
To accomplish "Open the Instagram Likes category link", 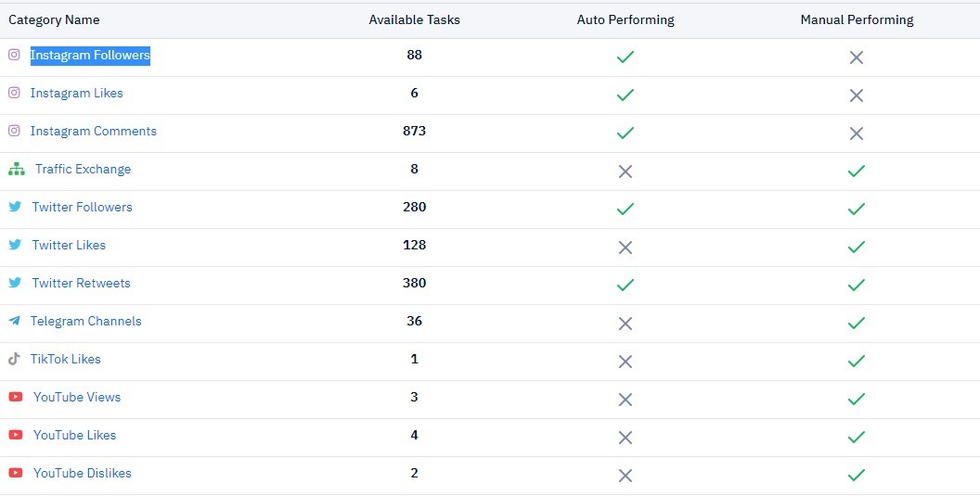I will pos(77,93).
